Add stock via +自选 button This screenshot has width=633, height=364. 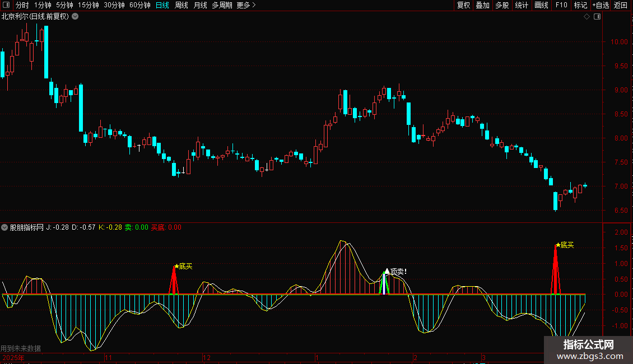point(601,5)
